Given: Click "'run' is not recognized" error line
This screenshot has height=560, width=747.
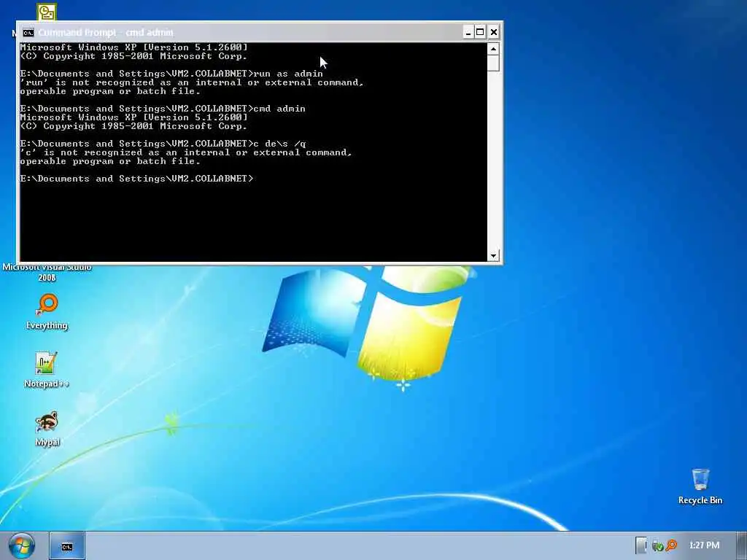Looking at the screenshot, I should pos(192,82).
